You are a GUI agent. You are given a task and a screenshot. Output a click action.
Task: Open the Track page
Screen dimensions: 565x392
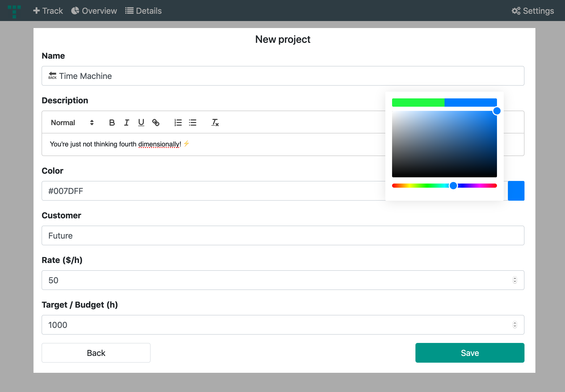pyautogui.click(x=48, y=11)
